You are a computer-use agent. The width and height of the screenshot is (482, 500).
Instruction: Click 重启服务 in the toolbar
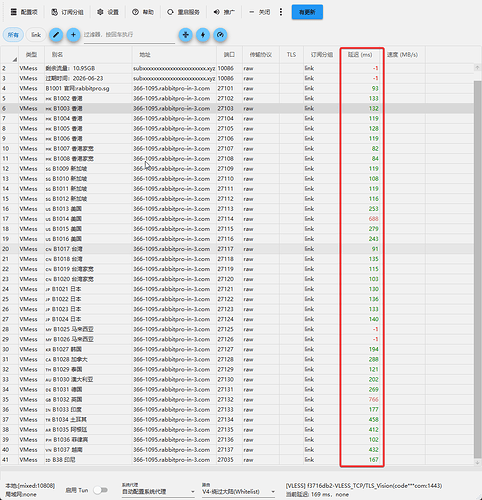pos(184,12)
